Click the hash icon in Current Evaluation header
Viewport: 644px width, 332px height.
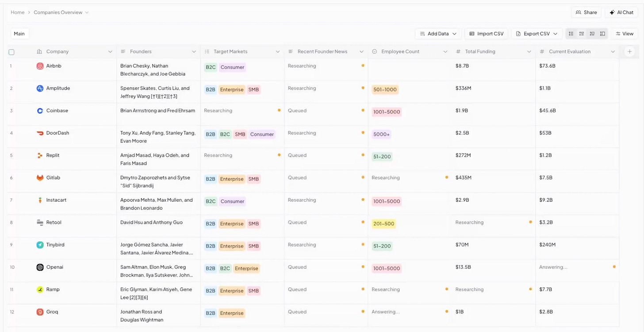click(542, 52)
